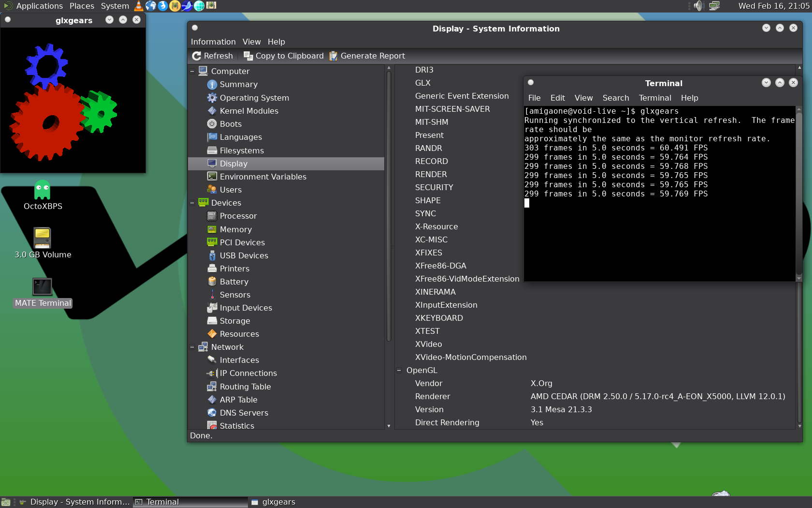This screenshot has height=508, width=812.
Task: Collapse the Computer tree node
Action: (192, 71)
